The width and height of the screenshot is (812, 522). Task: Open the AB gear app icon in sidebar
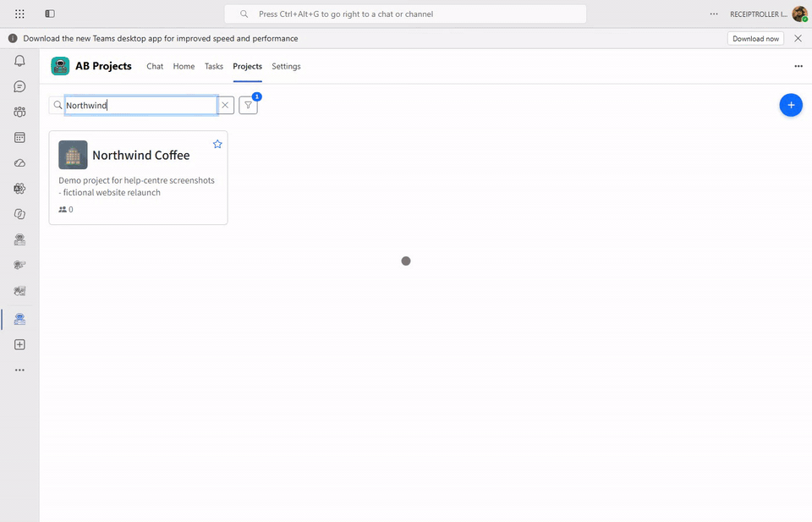[19, 189]
